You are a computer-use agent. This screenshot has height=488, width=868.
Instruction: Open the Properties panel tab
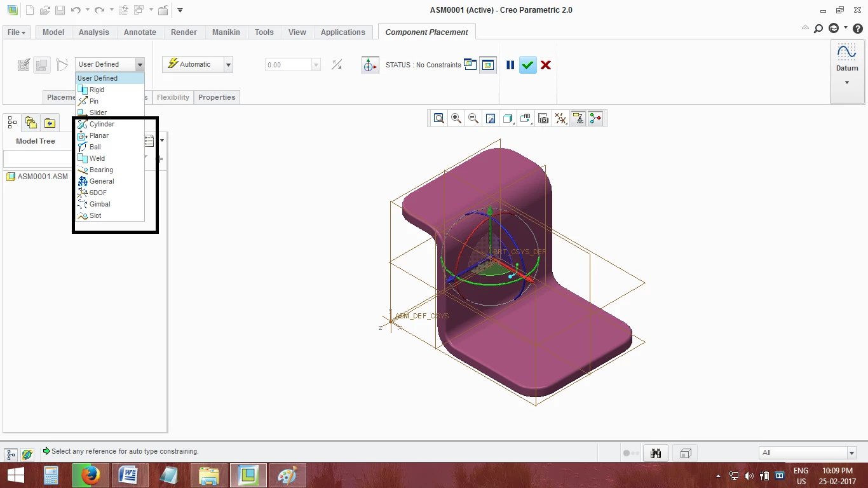pyautogui.click(x=217, y=97)
